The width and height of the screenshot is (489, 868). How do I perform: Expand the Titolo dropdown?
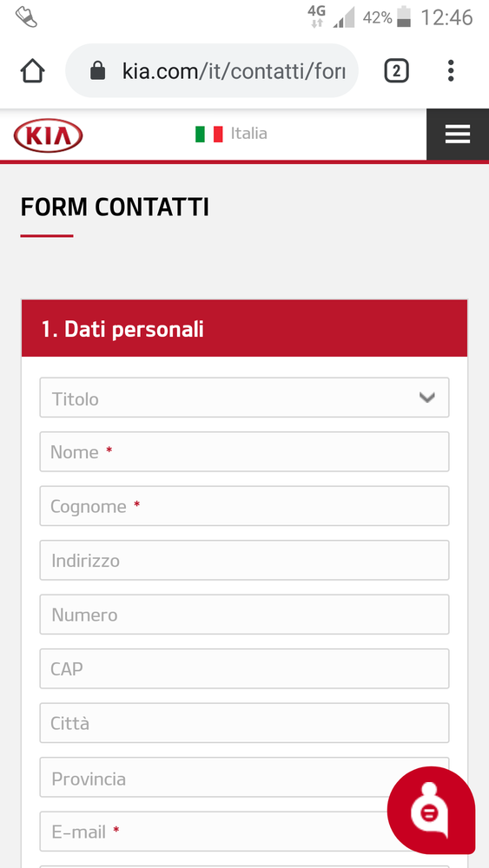[x=244, y=398]
